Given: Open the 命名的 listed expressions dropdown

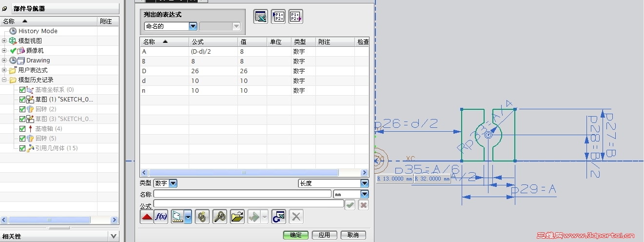Looking at the screenshot, I should click(193, 26).
